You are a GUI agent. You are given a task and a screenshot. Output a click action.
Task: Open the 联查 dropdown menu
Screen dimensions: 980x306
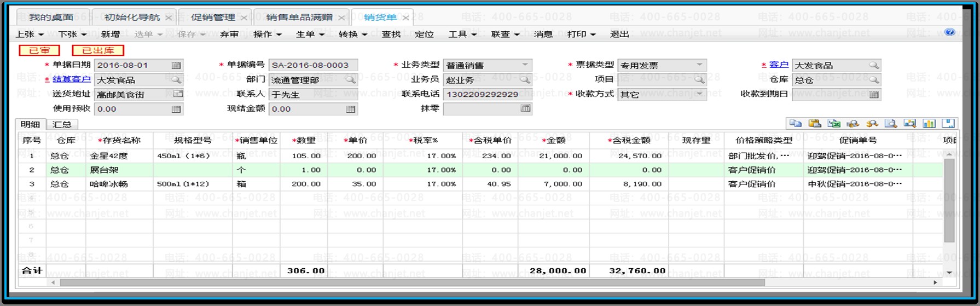517,34
